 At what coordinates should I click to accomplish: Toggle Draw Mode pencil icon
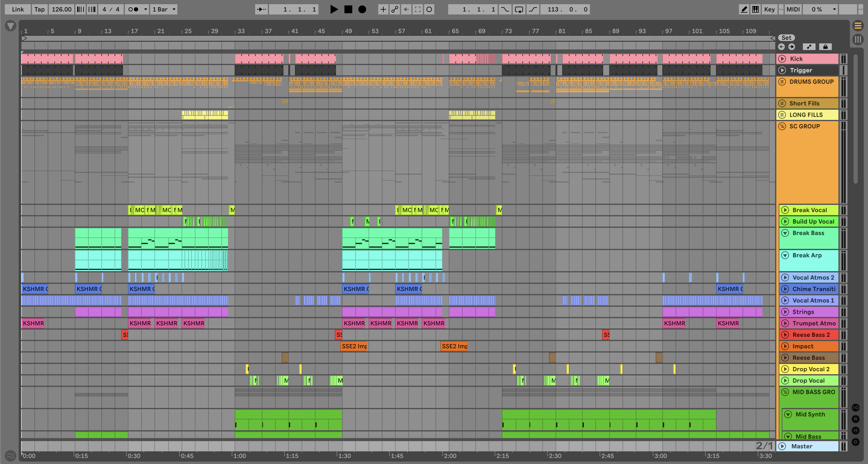point(744,9)
